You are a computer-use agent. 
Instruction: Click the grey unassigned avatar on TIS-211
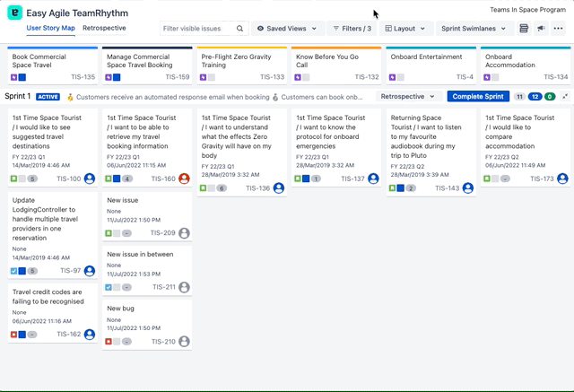[x=184, y=287]
